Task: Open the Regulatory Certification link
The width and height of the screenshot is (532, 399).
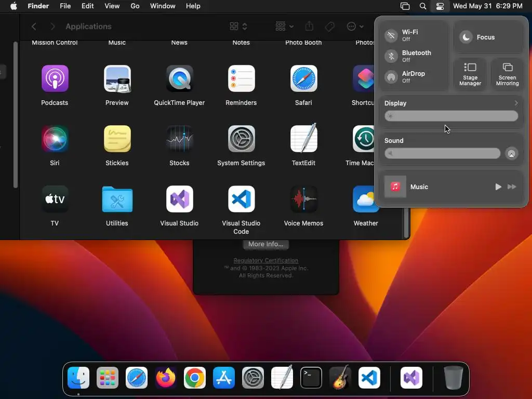Action: [x=265, y=260]
